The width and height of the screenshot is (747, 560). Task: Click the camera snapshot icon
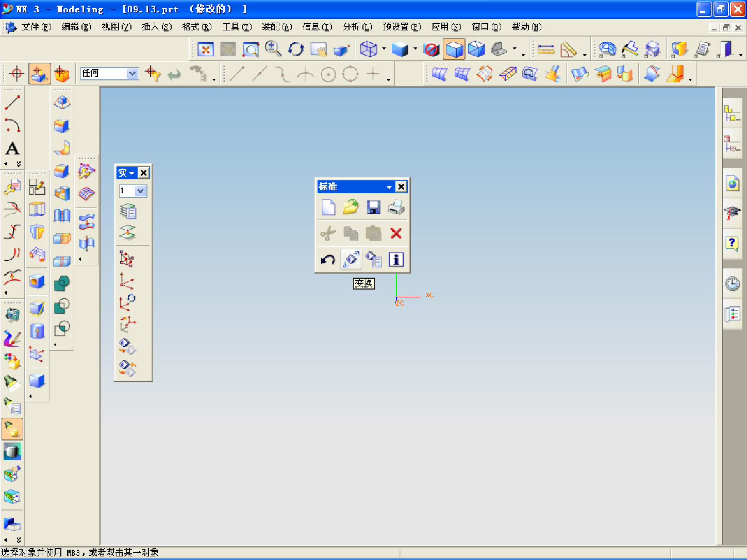point(12,315)
